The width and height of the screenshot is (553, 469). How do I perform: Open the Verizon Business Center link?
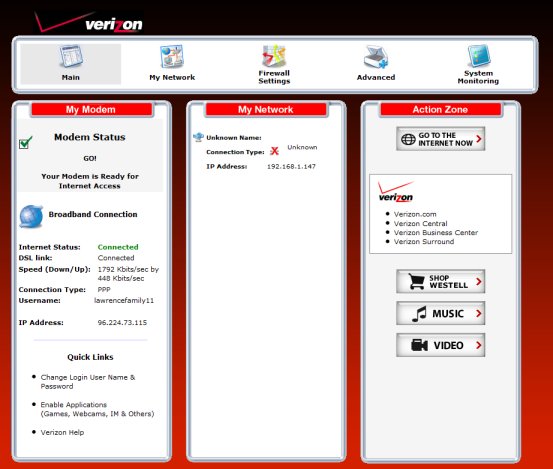click(x=436, y=233)
